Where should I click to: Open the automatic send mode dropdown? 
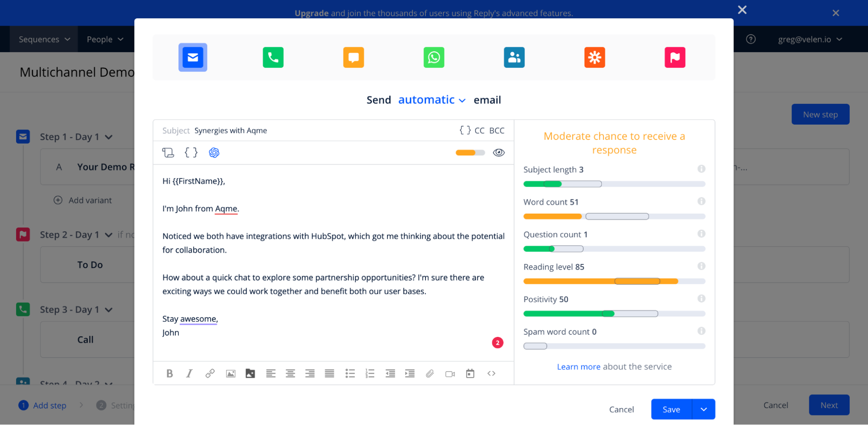[x=432, y=100]
